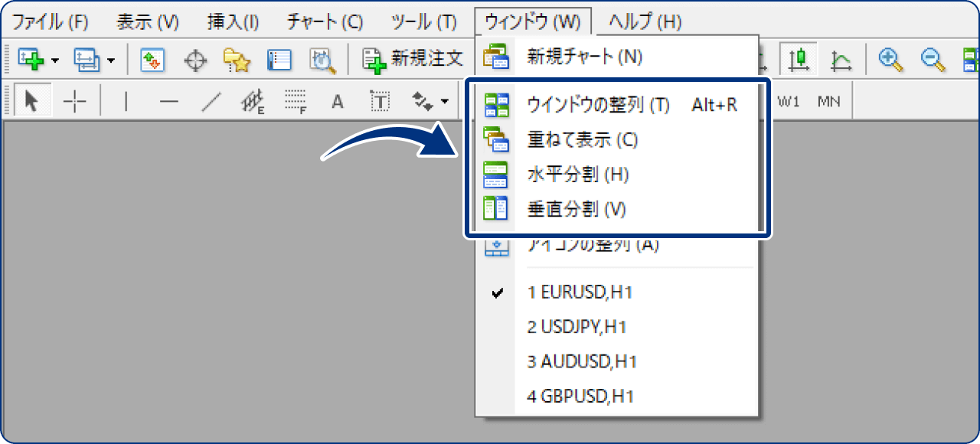This screenshot has width=980, height=444.
Task: Select the Fibonacci retracement tool
Action: pos(296,101)
